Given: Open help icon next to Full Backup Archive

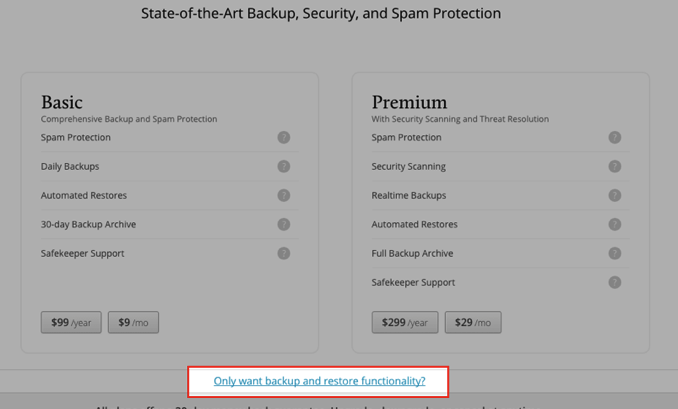Looking at the screenshot, I should (x=615, y=253).
